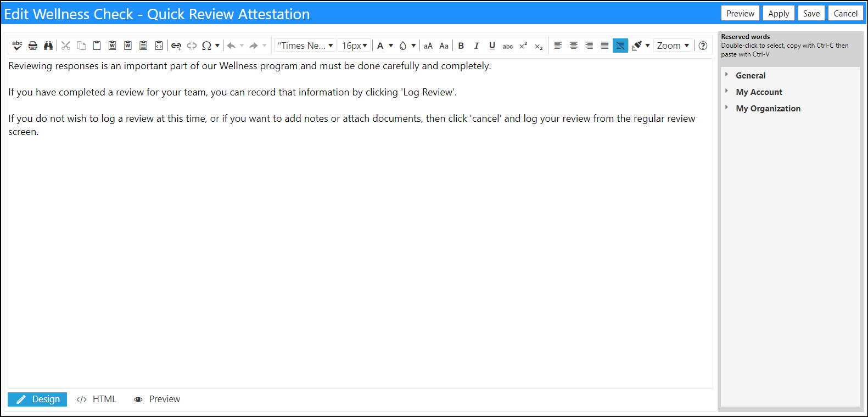Viewport: 868px width, 417px height.
Task: Open the Insert Hyperlink manager
Action: [x=176, y=46]
